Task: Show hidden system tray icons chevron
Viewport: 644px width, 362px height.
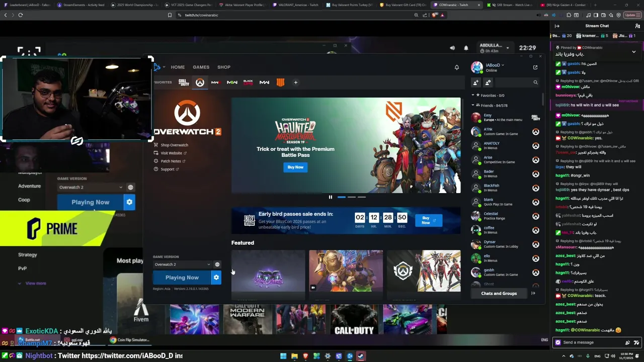Action: click(x=565, y=356)
